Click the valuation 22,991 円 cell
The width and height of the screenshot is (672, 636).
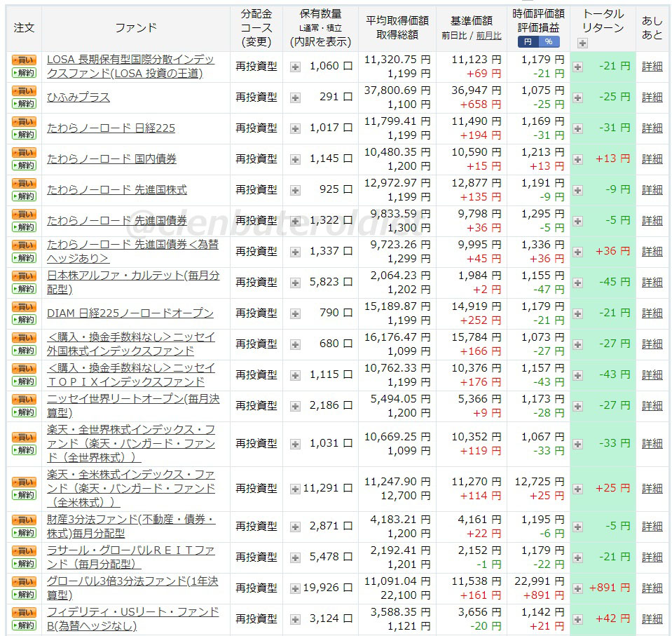tap(539, 581)
